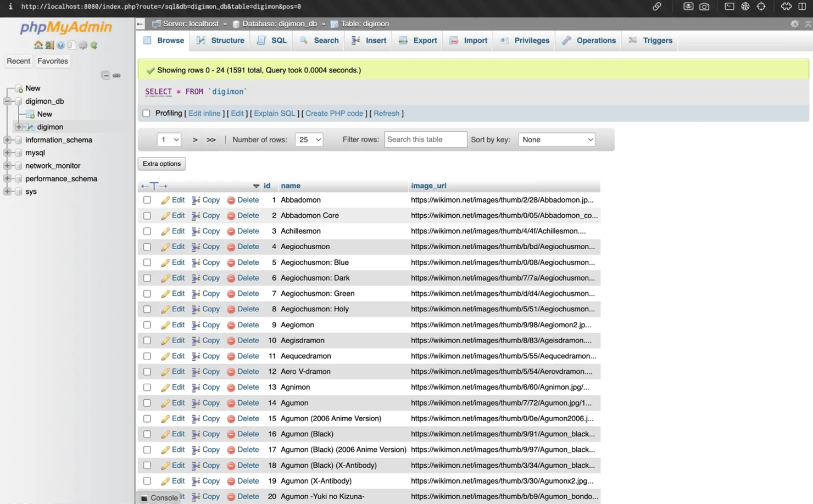
Task: Open page settings gear at top right
Action: pyautogui.click(x=794, y=24)
